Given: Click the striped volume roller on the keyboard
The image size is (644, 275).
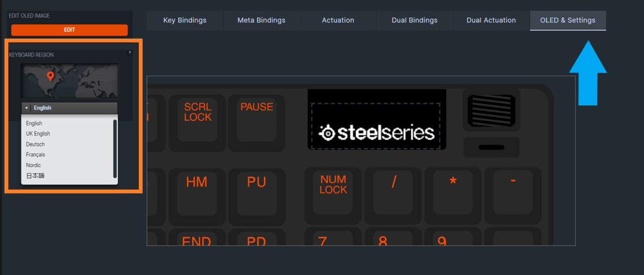Looking at the screenshot, I should pos(491,111).
